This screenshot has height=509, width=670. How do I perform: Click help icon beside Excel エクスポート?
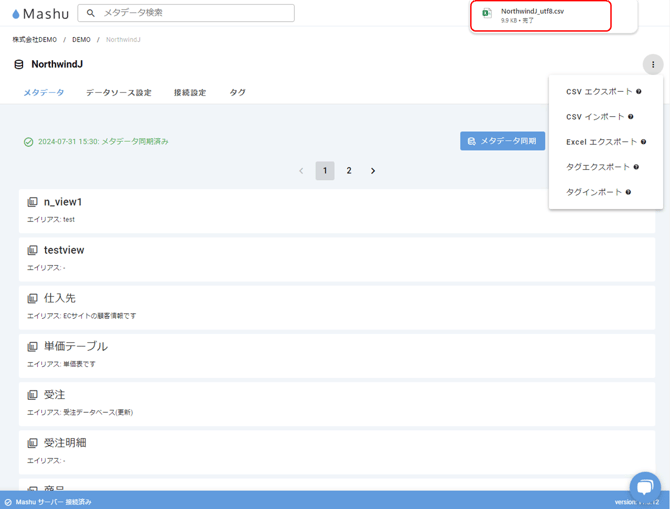[x=643, y=142]
